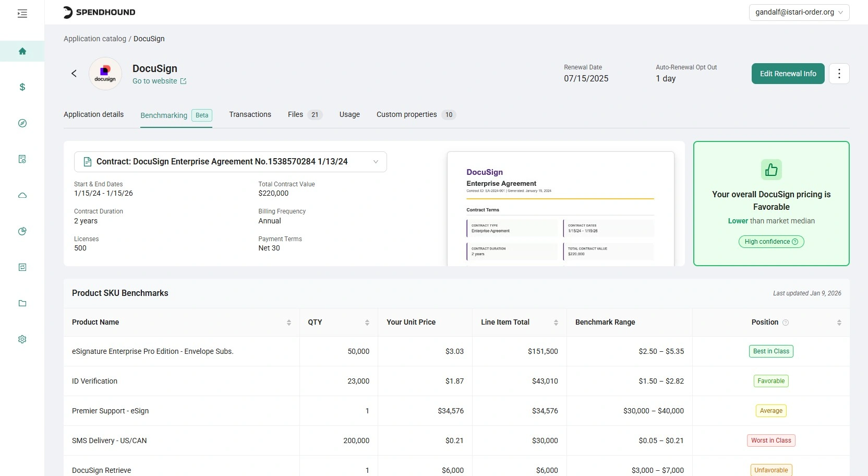The height and width of the screenshot is (476, 868).
Task: Toggle the sidebar menu collapse icon
Action: point(22,14)
